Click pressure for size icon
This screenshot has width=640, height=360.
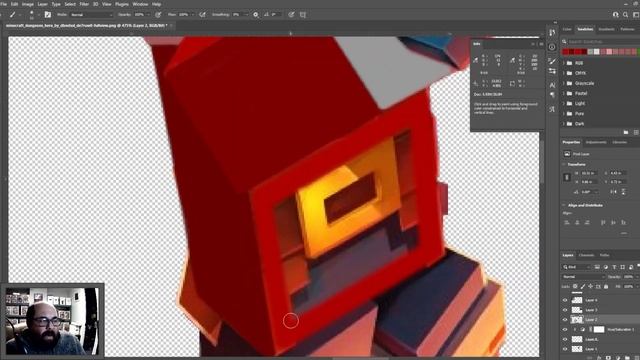tap(291, 15)
